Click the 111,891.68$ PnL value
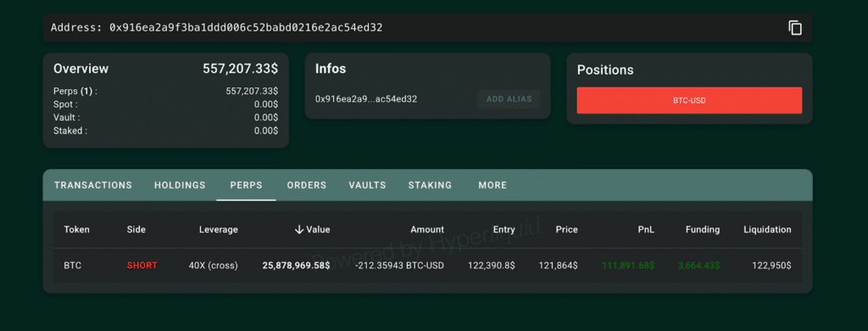The height and width of the screenshot is (331, 868). [x=628, y=266]
